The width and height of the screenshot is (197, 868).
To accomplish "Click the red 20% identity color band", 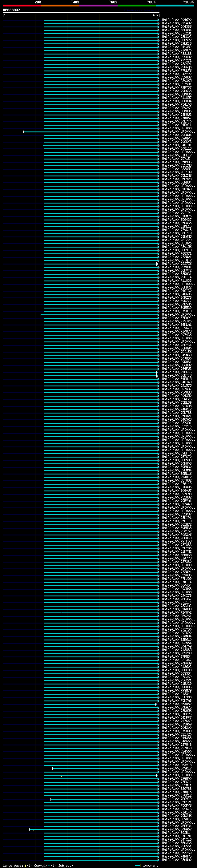I will coord(22,6).
